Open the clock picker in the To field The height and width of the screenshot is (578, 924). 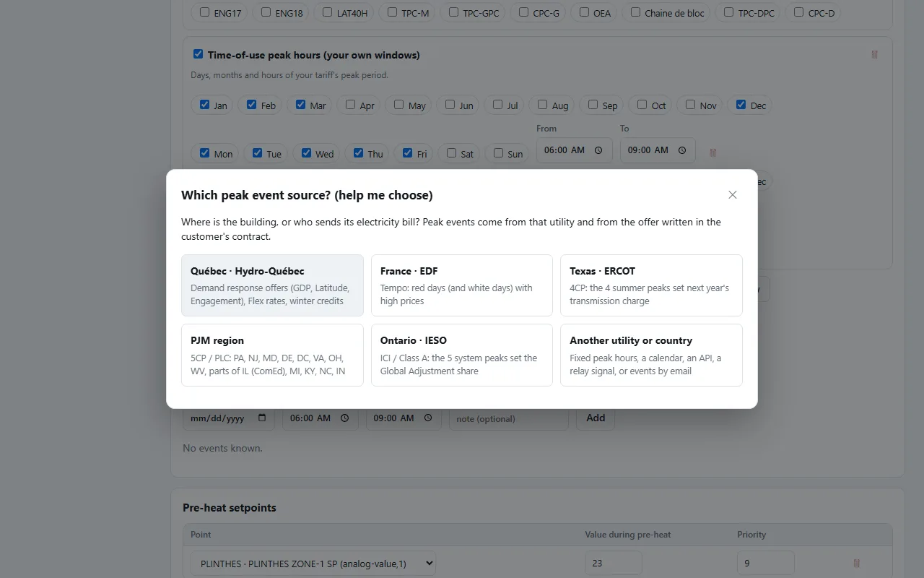click(681, 150)
